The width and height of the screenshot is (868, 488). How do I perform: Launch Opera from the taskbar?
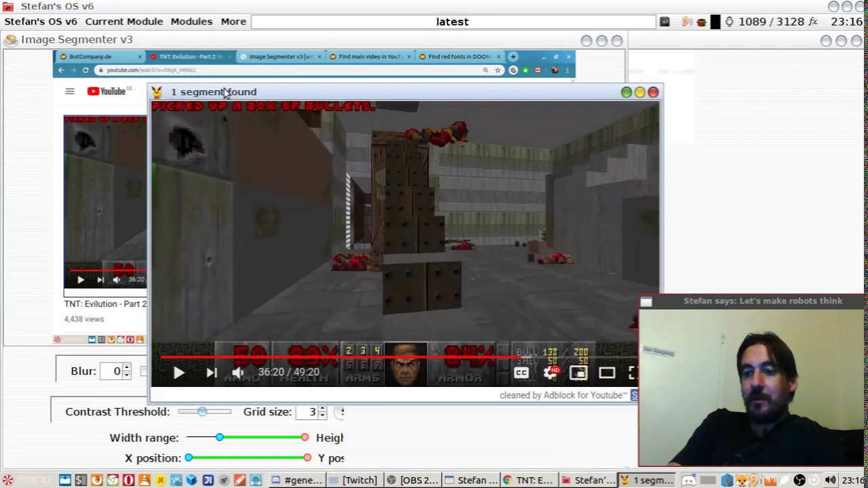click(x=128, y=481)
